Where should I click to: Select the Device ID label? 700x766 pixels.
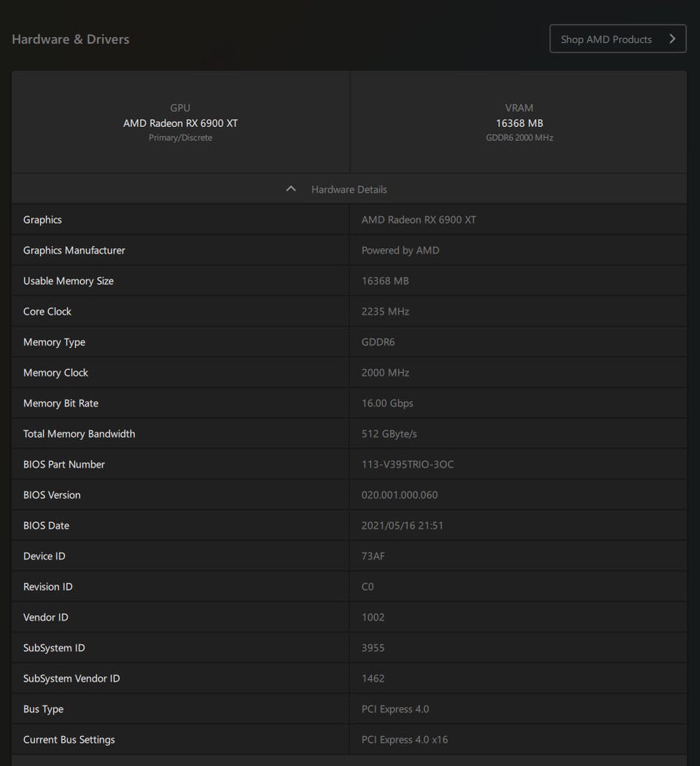coord(44,556)
